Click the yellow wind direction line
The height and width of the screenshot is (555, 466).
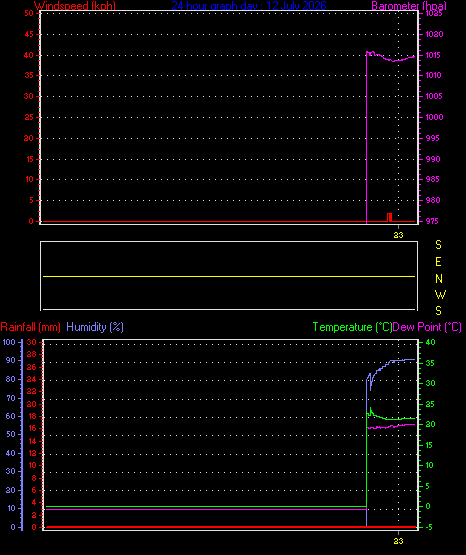pyautogui.click(x=229, y=276)
